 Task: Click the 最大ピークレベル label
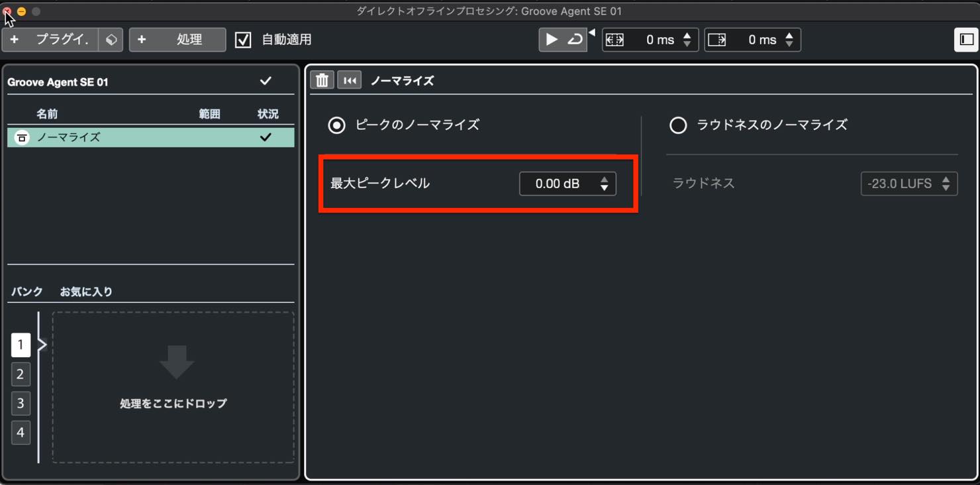pos(380,184)
